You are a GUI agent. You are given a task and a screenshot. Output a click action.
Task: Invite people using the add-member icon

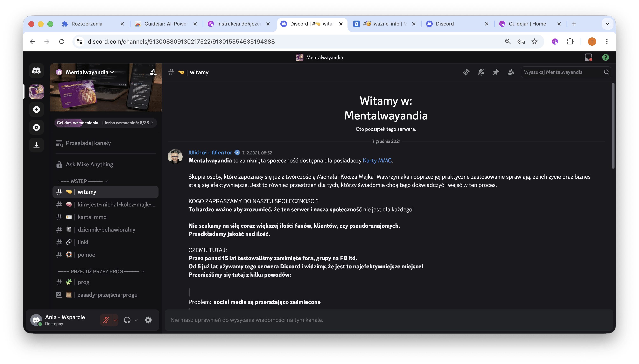point(153,72)
